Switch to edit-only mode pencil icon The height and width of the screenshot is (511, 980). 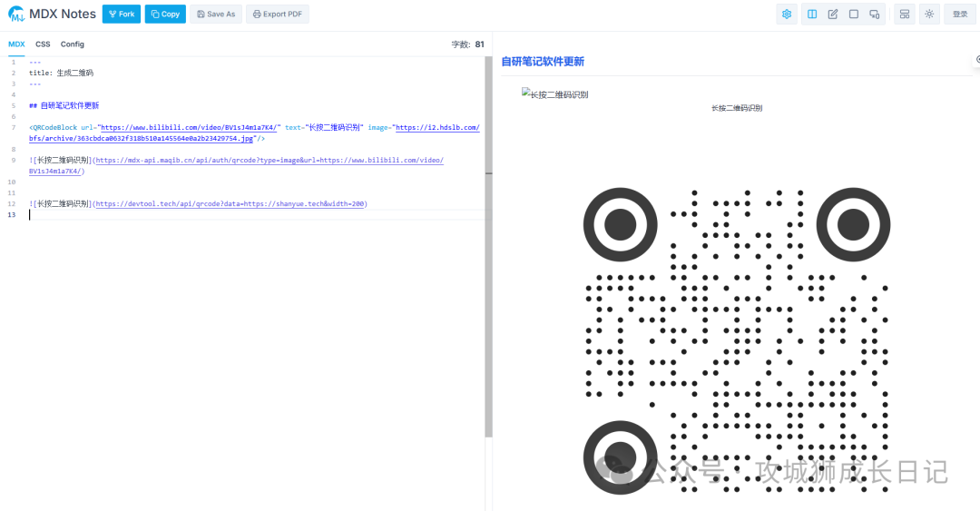(832, 14)
